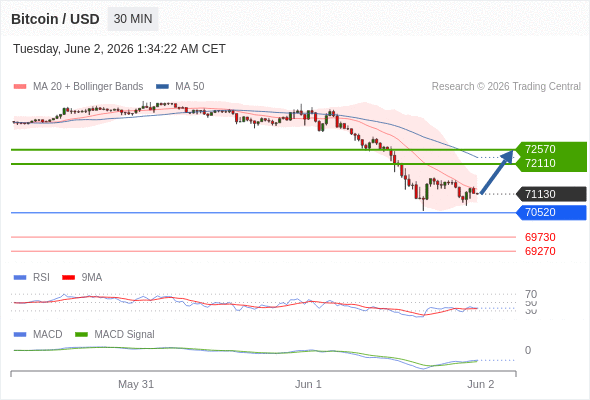
Task: Click the Research © 2026 Trading Central text
Action: pyautogui.click(x=506, y=87)
